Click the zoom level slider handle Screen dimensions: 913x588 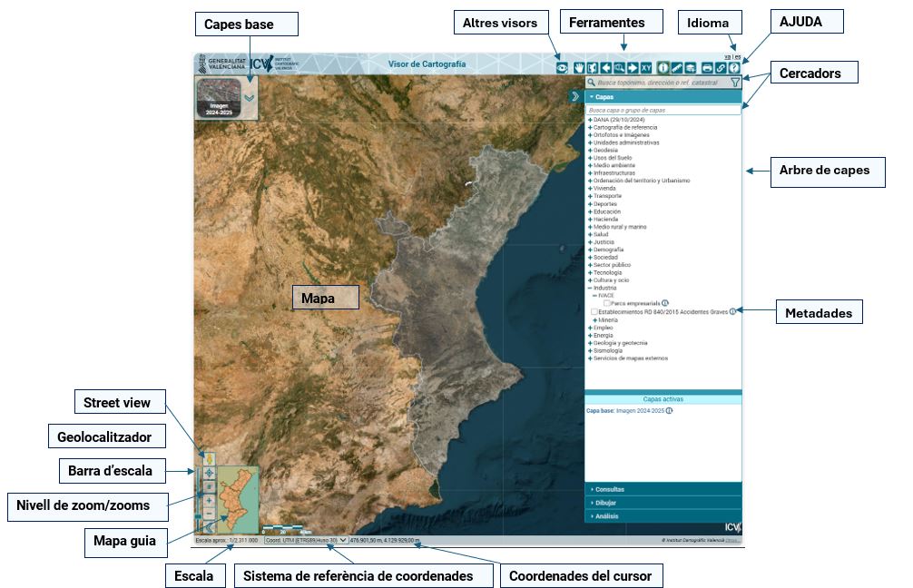tap(198, 515)
